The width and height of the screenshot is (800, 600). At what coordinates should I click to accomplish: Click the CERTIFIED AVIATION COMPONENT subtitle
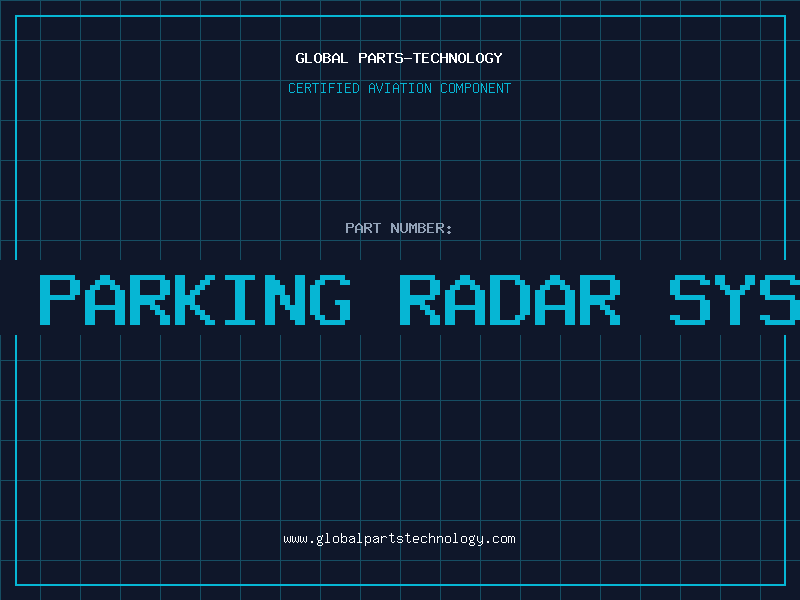[x=399, y=88]
